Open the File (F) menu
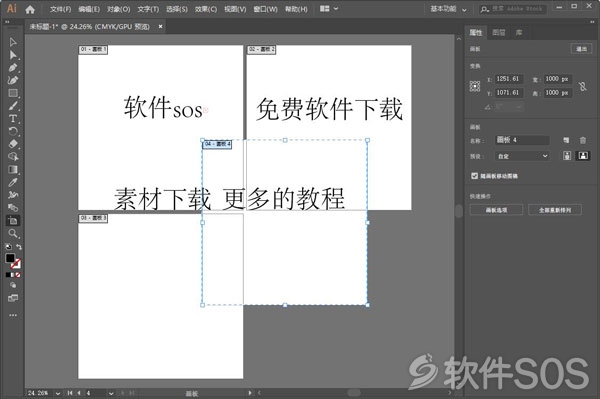The width and height of the screenshot is (600, 399). point(60,9)
